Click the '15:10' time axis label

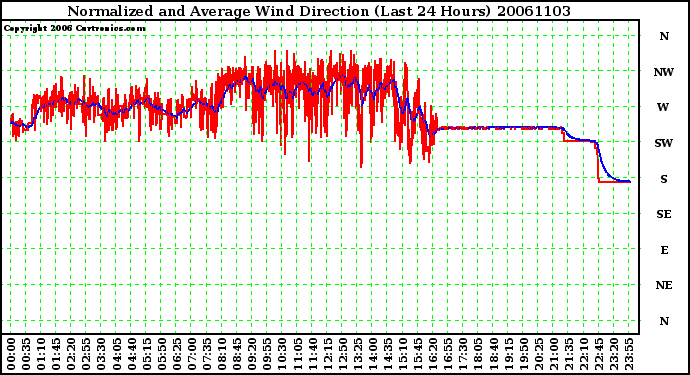click(403, 354)
